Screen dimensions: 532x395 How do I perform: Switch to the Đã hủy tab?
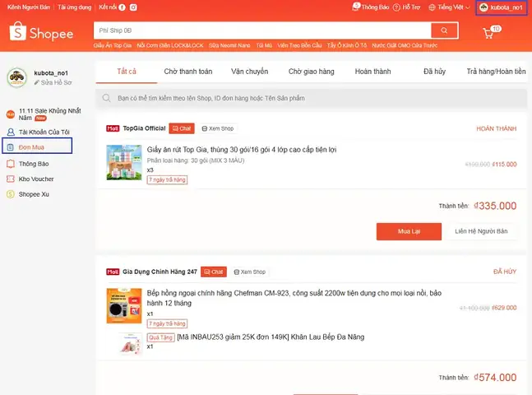[434, 72]
